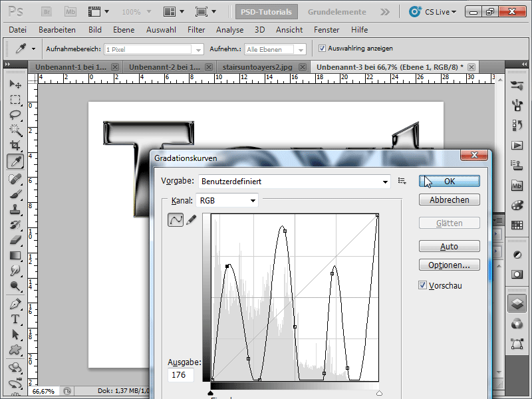
Task: Select the Magic Wand tool
Action: point(15,130)
